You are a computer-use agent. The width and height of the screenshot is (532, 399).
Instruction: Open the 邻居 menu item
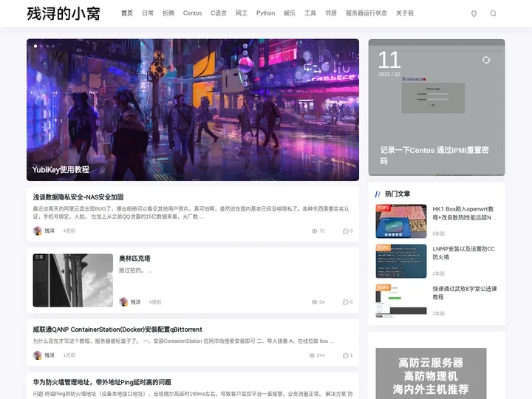331,13
